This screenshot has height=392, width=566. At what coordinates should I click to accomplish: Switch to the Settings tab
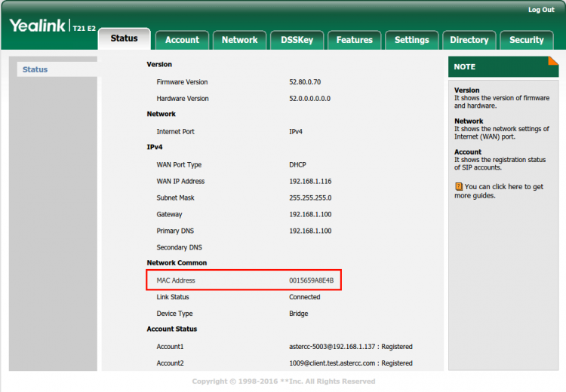point(411,40)
